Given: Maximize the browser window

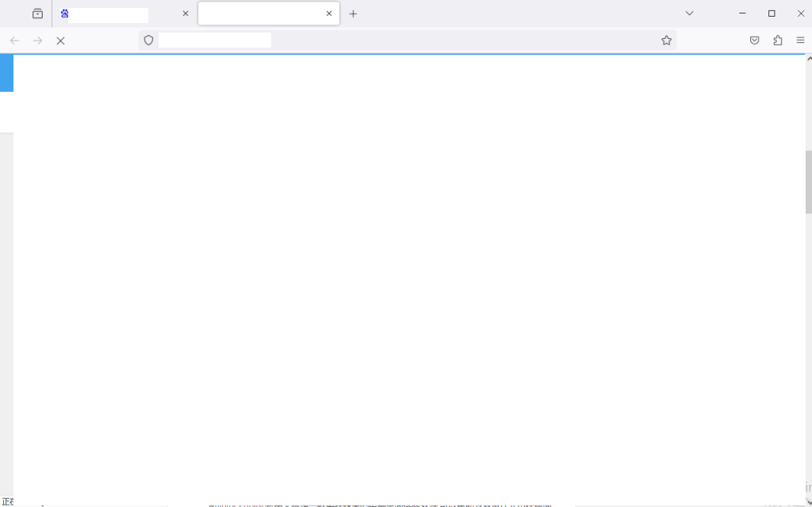Looking at the screenshot, I should [x=772, y=13].
